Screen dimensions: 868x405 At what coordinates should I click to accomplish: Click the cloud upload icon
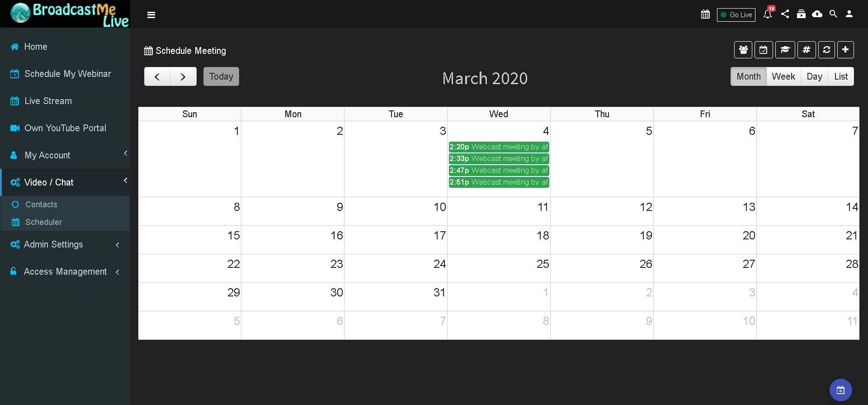817,14
